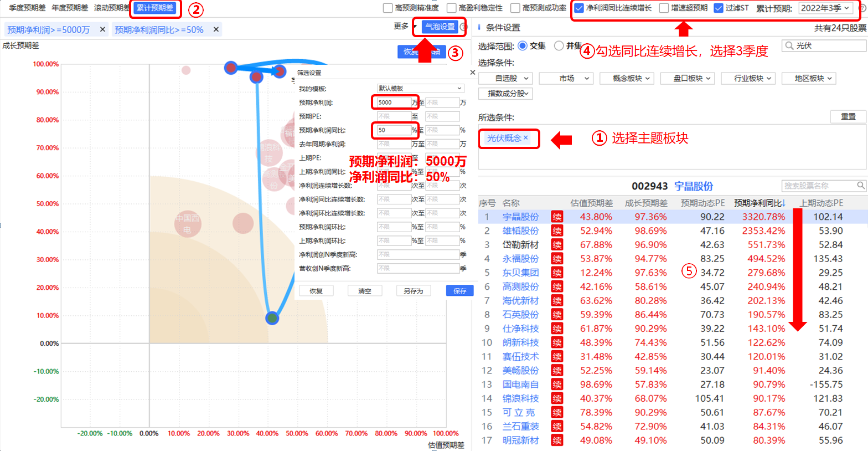Uncheck 净利润同比连续增长

click(x=579, y=8)
